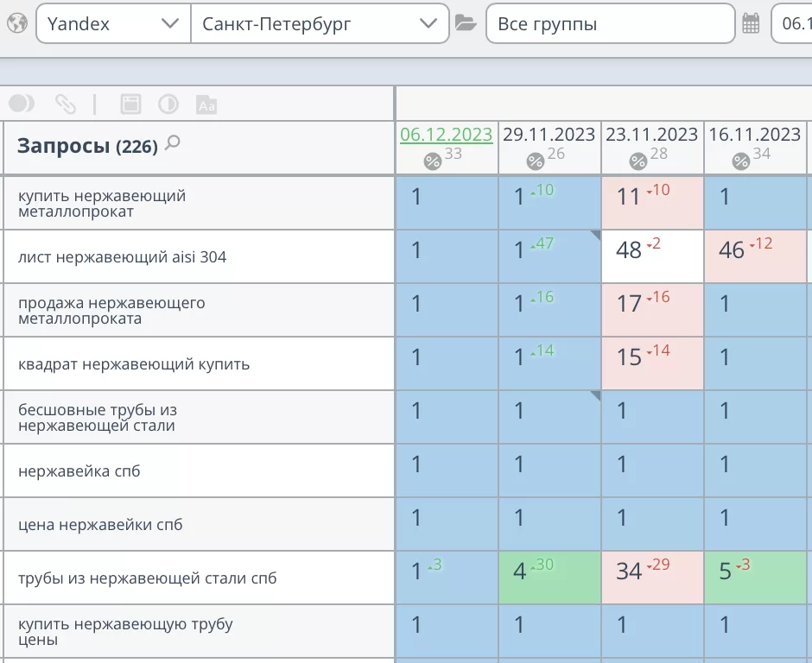This screenshot has width=812, height=663.
Task: Click the paperclip link icon in toolbar
Action: point(65,104)
